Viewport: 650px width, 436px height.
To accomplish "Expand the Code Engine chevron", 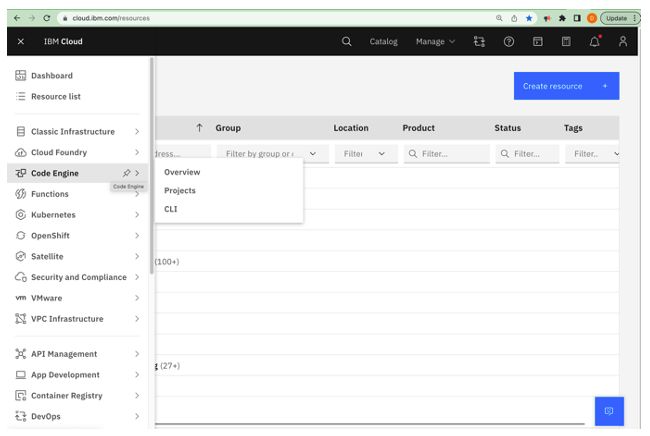I will 137,173.
